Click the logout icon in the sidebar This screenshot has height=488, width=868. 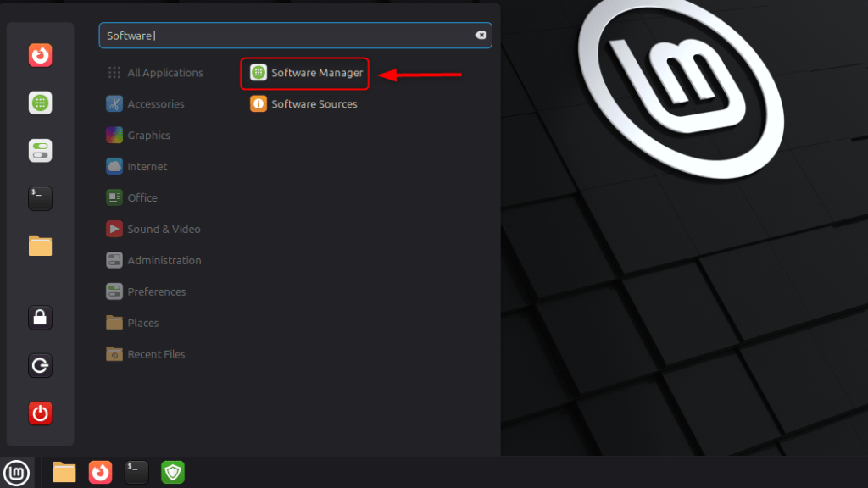click(x=40, y=365)
